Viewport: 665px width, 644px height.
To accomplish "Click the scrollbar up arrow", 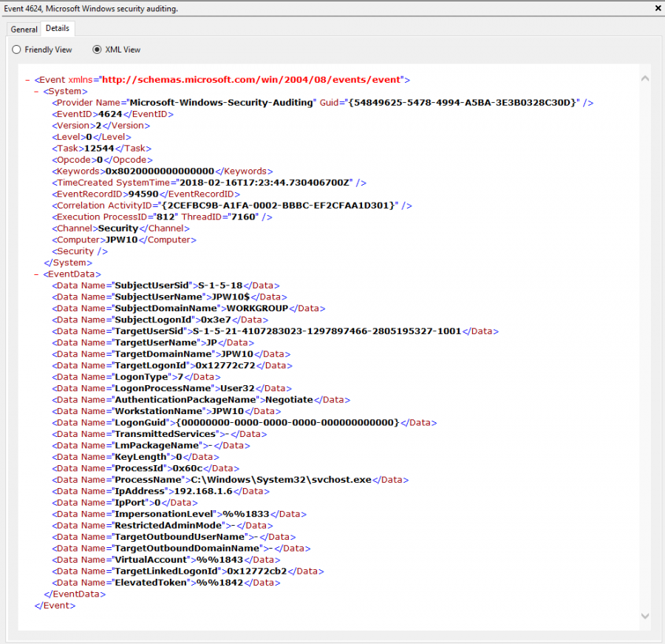I will point(645,78).
